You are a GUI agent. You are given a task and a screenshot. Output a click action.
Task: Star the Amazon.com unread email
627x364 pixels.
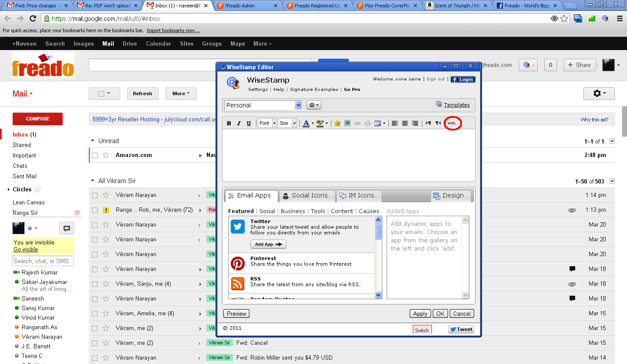click(x=106, y=155)
